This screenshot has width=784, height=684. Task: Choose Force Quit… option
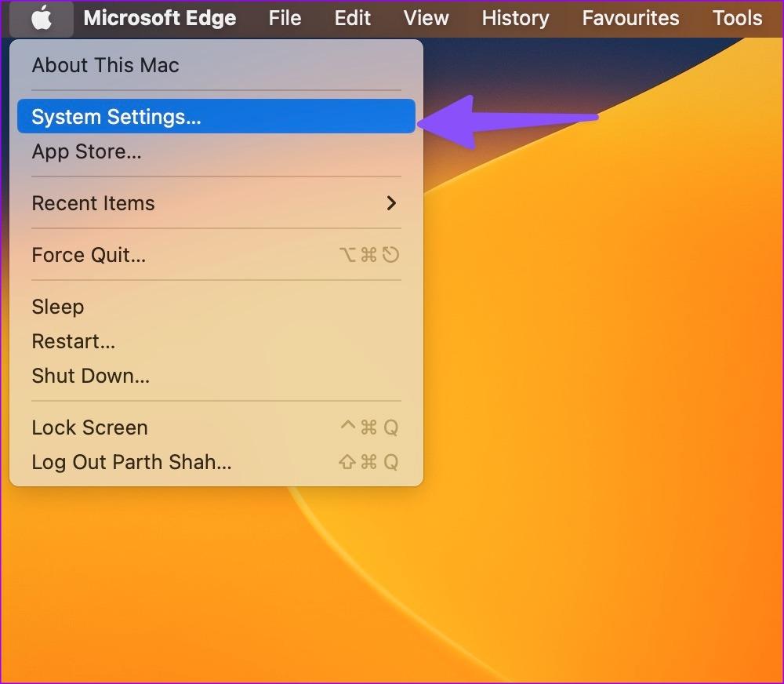pos(216,255)
